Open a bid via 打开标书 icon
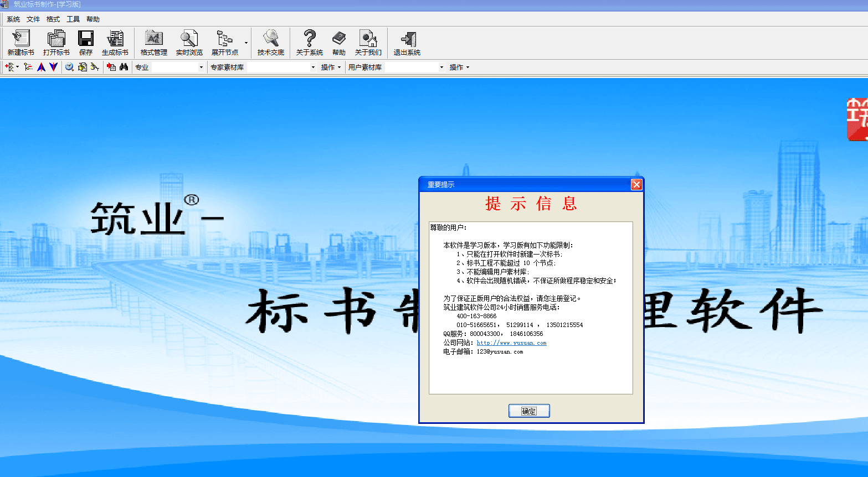 click(x=56, y=43)
